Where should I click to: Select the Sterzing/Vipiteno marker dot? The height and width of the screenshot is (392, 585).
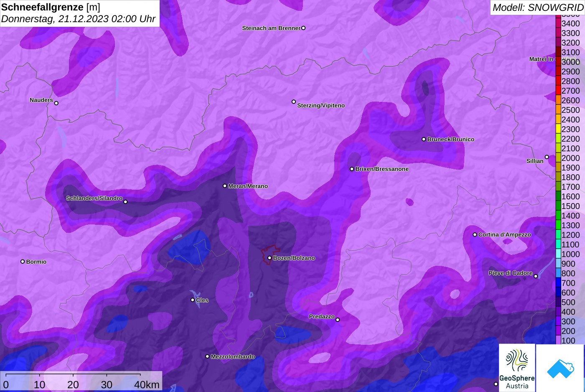(294, 102)
